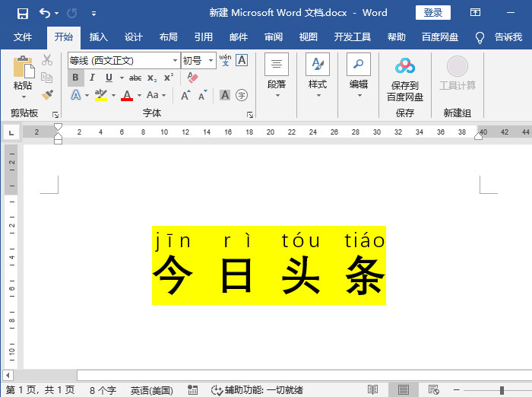The width and height of the screenshot is (532, 397).
Task: Open the 文件 file menu
Action: [x=23, y=37]
